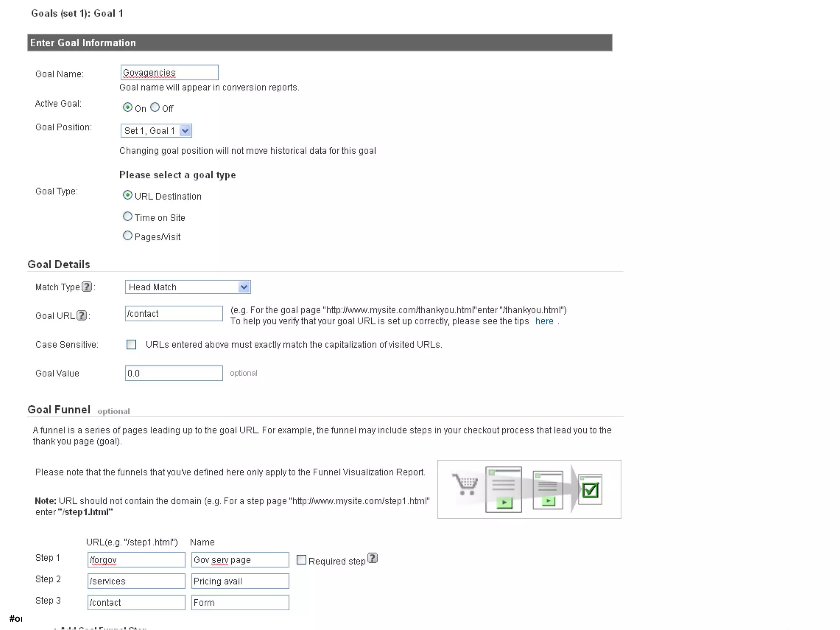The height and width of the screenshot is (630, 840).
Task: Click the funnel visualization illustration
Action: 529,489
